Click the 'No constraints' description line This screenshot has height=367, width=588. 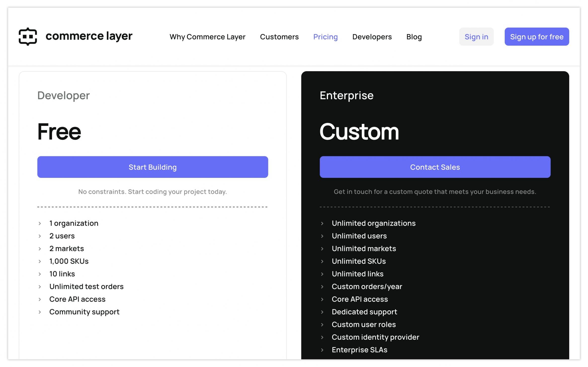153,192
